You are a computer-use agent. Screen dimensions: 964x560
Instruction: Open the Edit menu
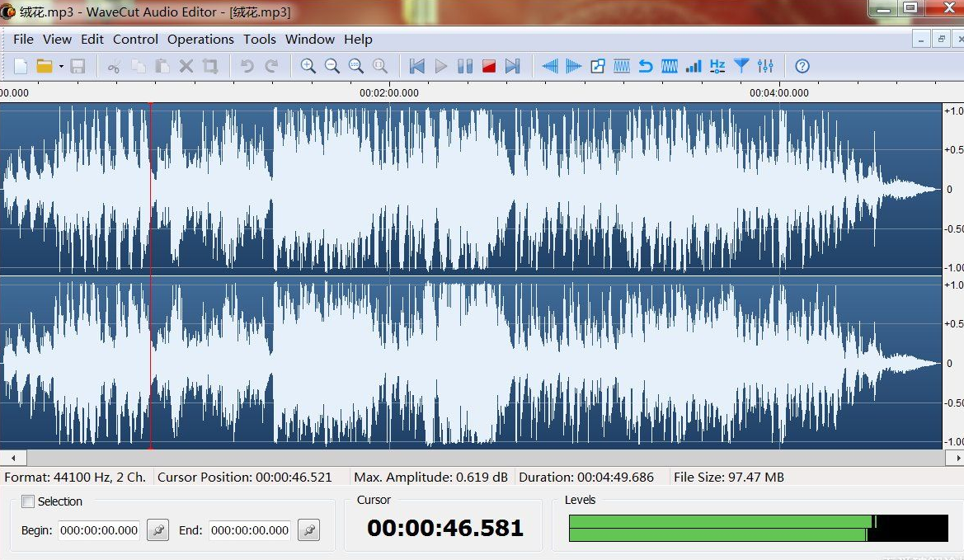92,40
